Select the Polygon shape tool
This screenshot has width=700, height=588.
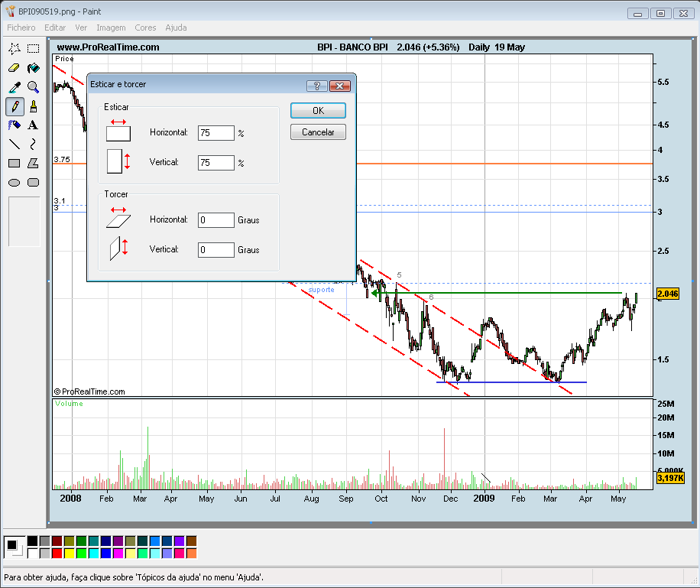click(33, 163)
